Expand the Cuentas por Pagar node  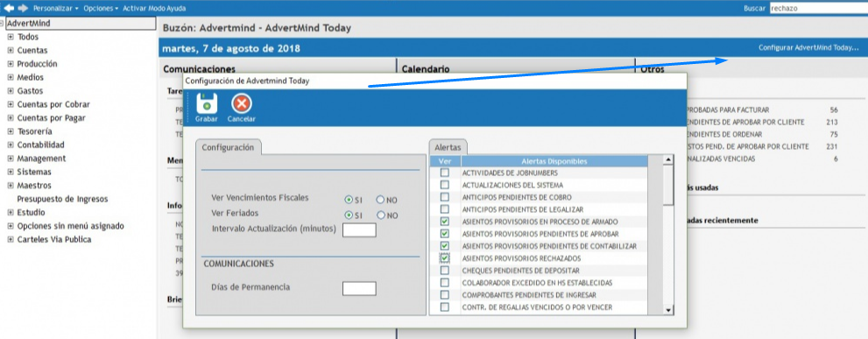(10, 118)
